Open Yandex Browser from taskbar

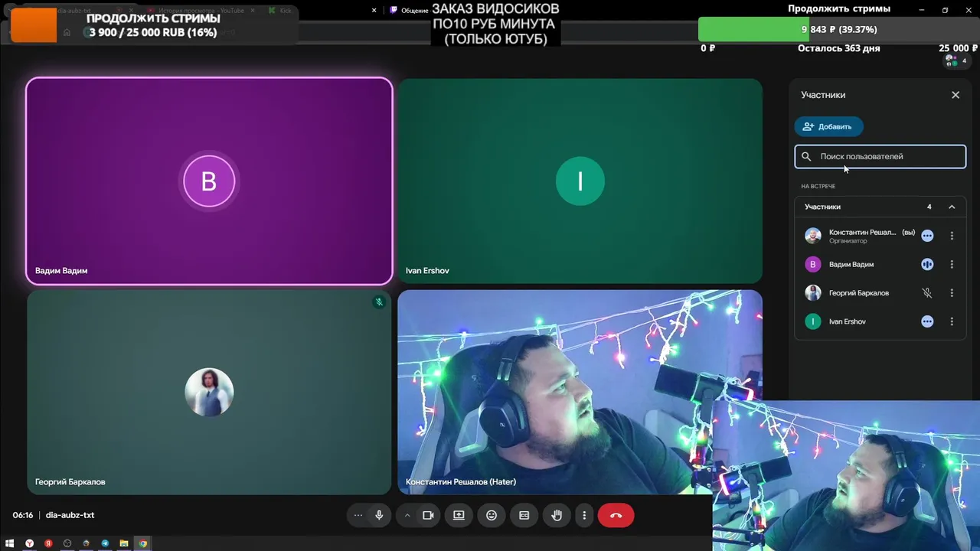[x=30, y=543]
